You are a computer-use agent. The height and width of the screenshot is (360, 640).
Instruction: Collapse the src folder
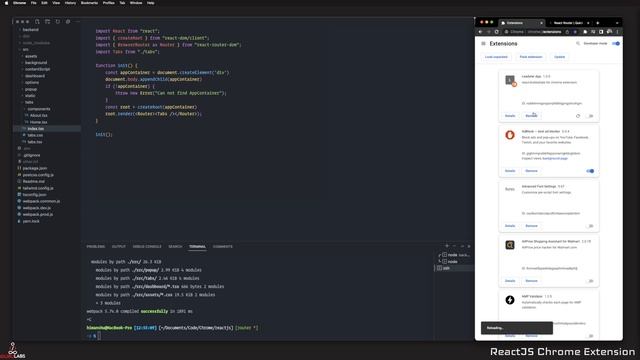tap(24, 49)
